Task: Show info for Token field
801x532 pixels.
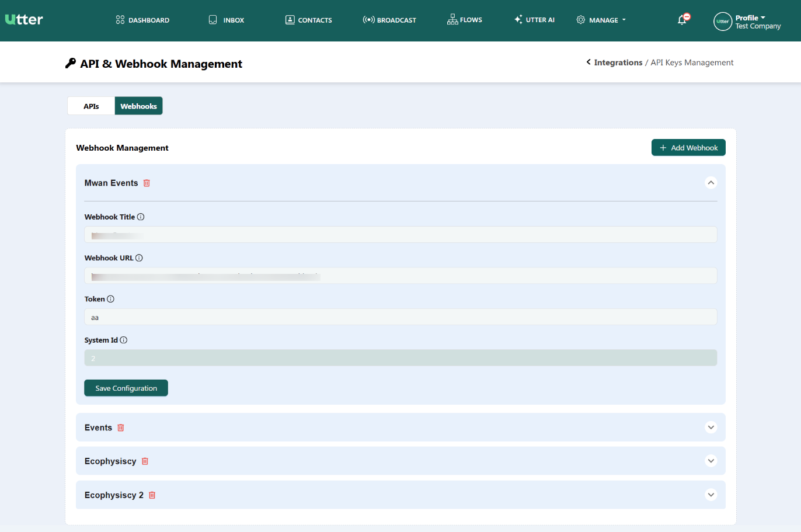Action: 110,299
